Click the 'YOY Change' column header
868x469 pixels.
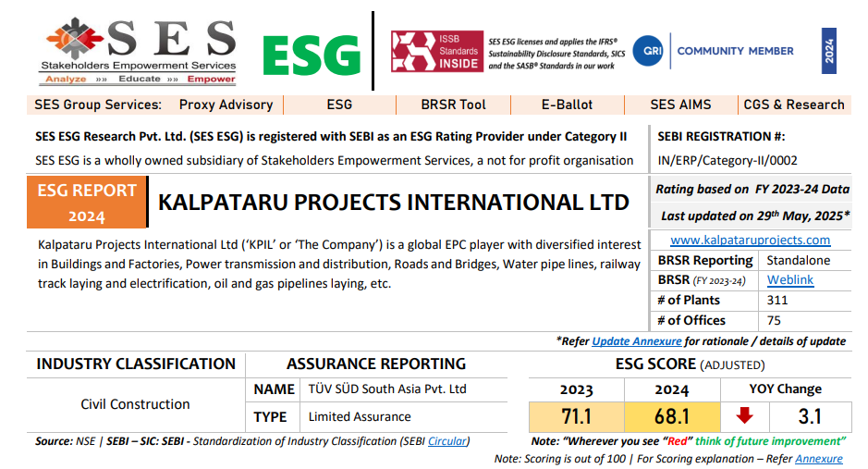click(785, 389)
